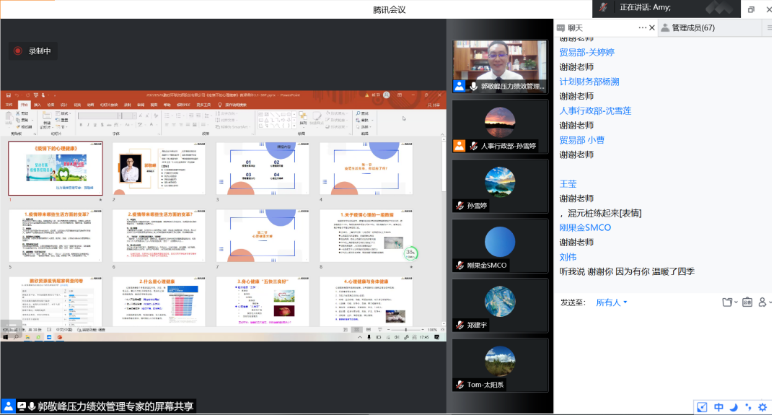Select the Tom-太阳系 participant tile
Image resolution: width=772 pixels, height=416 pixels.
coord(499,364)
